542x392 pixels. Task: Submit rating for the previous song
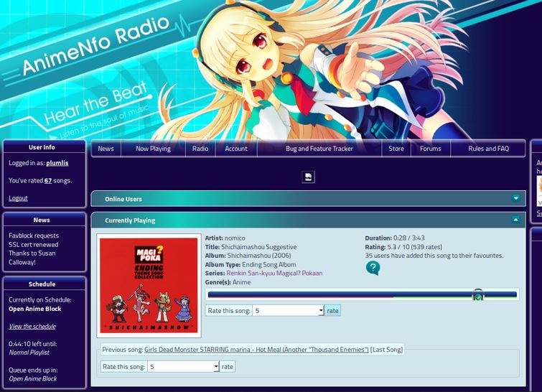pos(227,366)
